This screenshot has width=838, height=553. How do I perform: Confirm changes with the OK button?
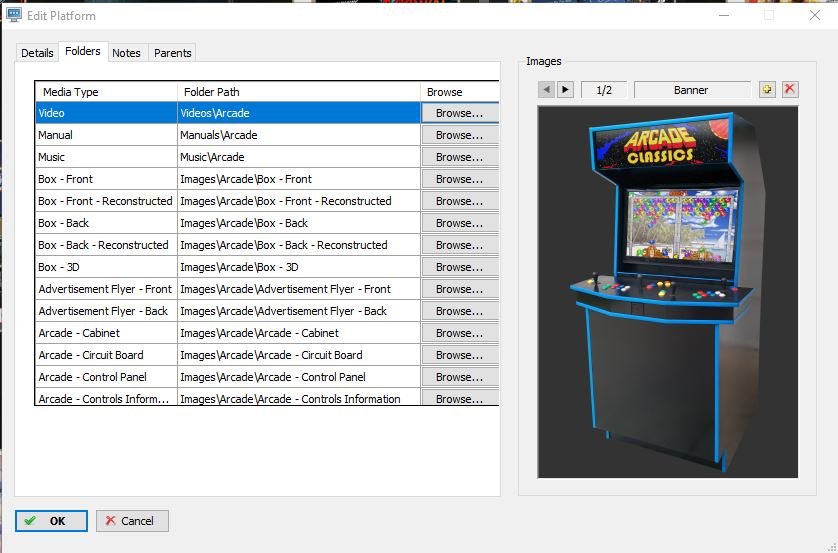tap(51, 521)
